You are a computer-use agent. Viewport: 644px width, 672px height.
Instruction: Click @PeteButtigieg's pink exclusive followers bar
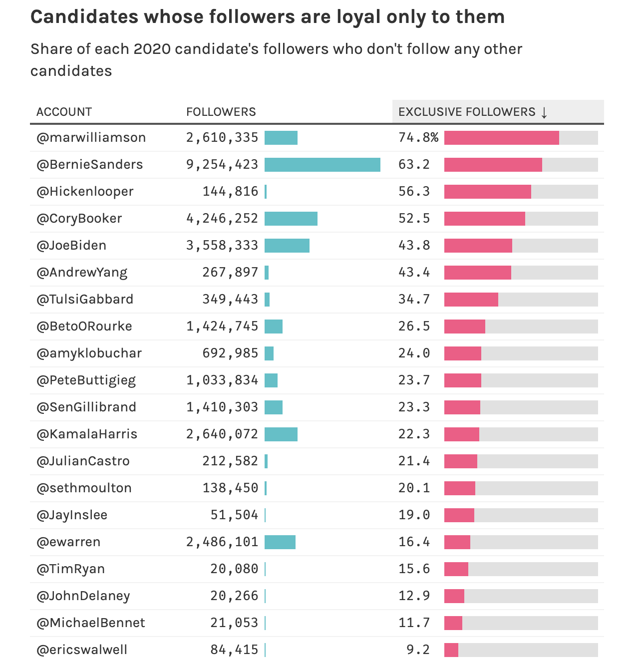tap(463, 380)
